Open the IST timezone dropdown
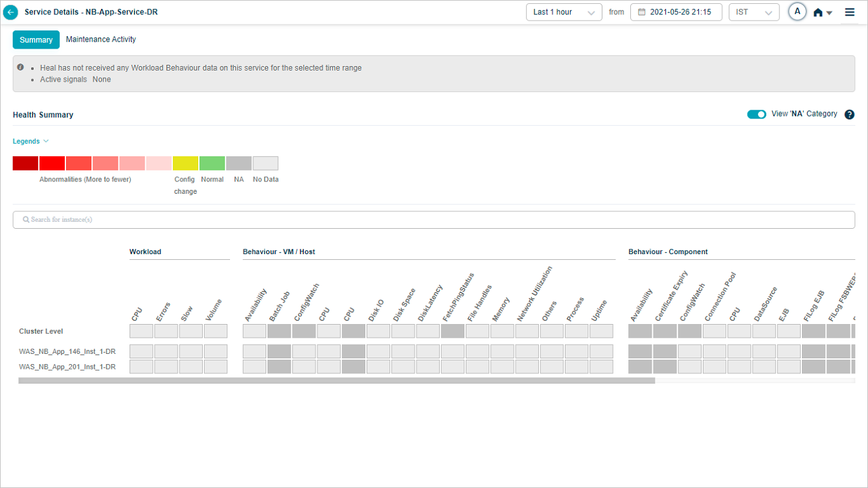Screen dimensions: 868x488 tap(753, 12)
